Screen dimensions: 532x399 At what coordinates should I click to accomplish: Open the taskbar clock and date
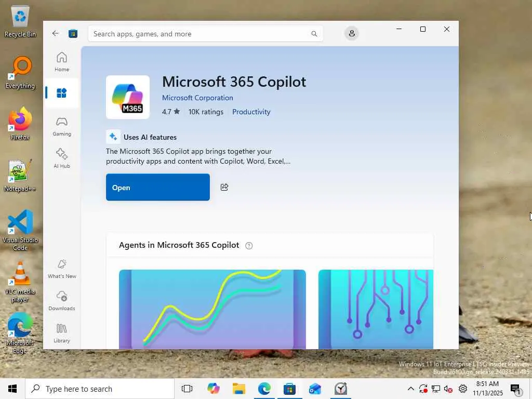pyautogui.click(x=487, y=389)
